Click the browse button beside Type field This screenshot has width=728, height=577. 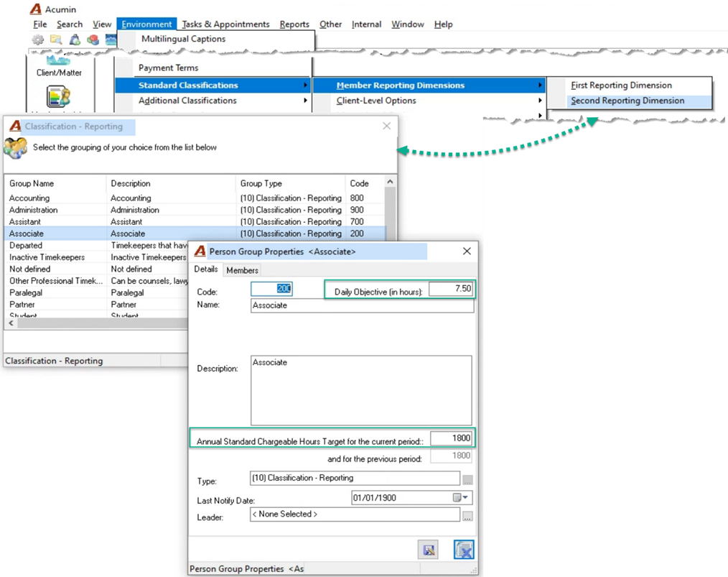click(x=467, y=479)
